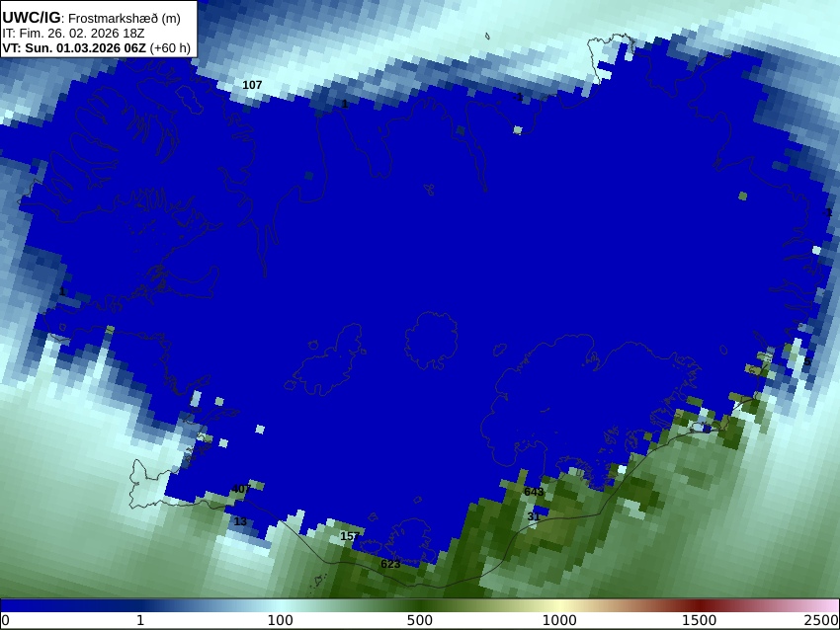The image size is (840, 630).
Task: Click the map value 157
Action: pos(350,536)
